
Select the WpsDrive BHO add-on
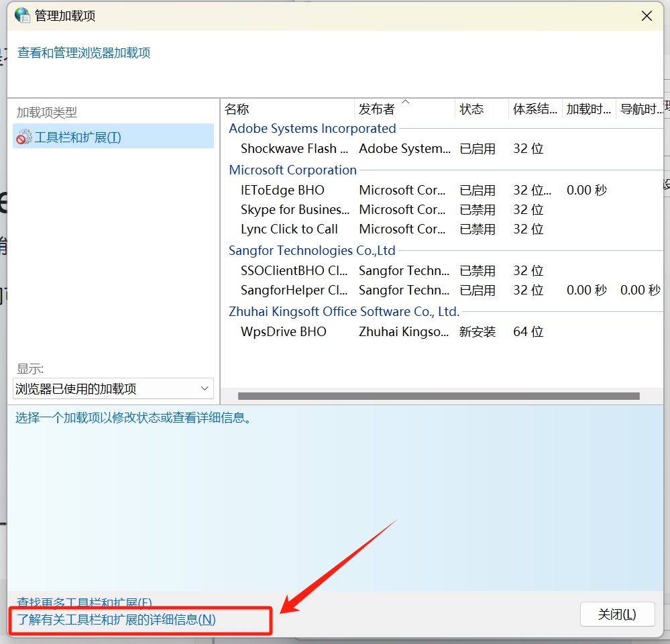point(284,332)
